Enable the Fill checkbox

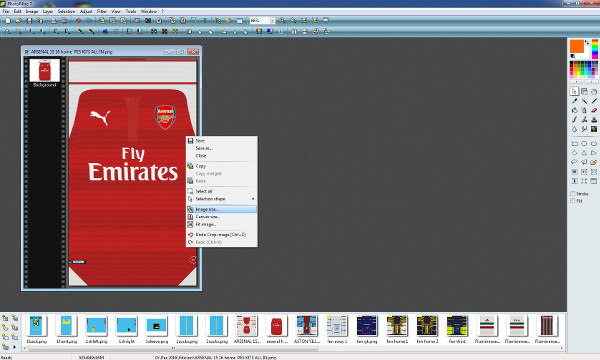pyautogui.click(x=573, y=201)
